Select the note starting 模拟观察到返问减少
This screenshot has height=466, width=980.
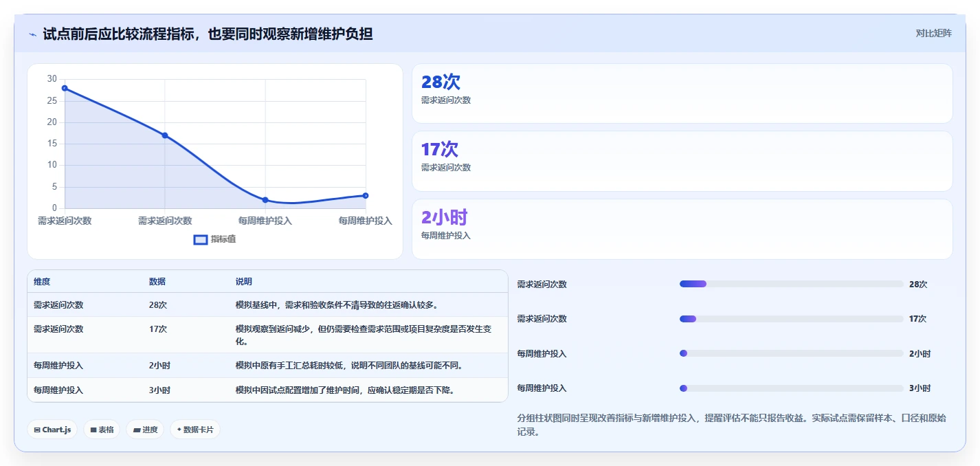tap(364, 335)
